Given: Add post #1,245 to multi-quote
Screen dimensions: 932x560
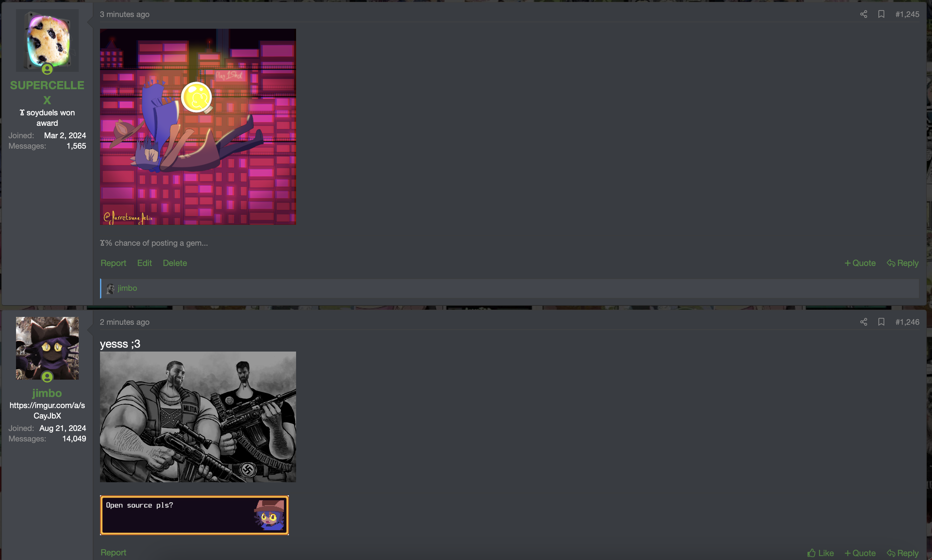Looking at the screenshot, I should (860, 263).
